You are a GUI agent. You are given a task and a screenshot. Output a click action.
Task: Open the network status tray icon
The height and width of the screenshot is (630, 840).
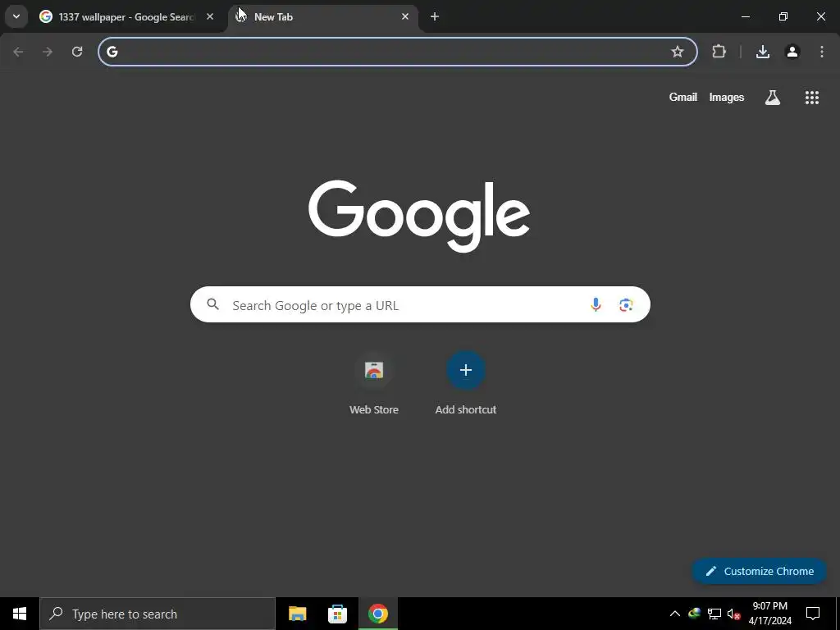pos(714,614)
